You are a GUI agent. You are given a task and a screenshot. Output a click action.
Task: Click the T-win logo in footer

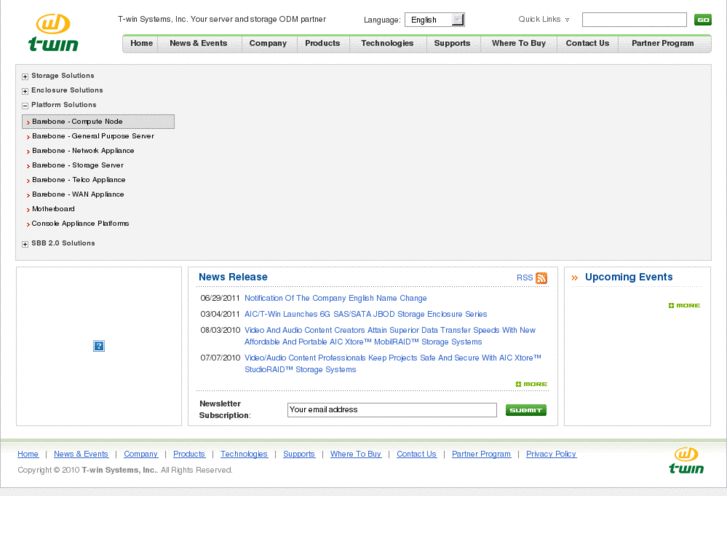686,461
